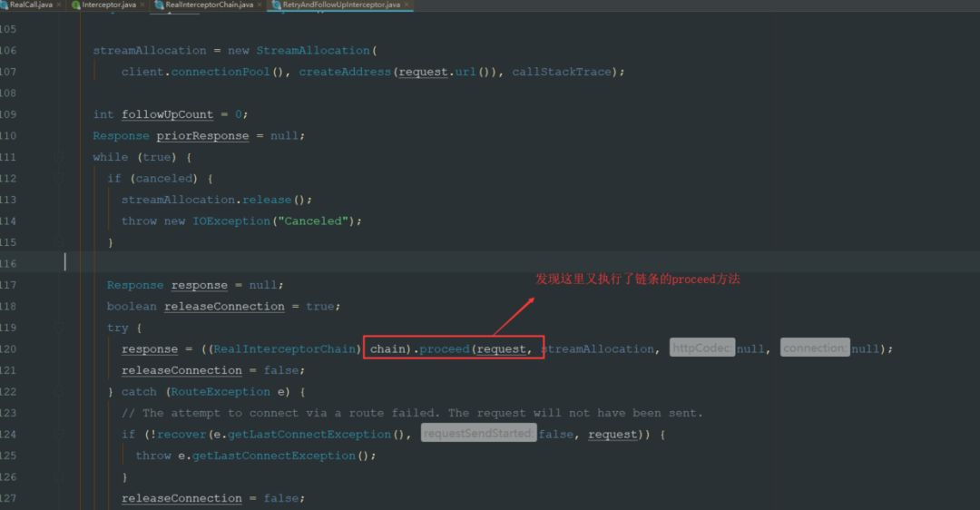Click the followUpCount variable declaration
The image size is (980, 510).
coord(168,114)
